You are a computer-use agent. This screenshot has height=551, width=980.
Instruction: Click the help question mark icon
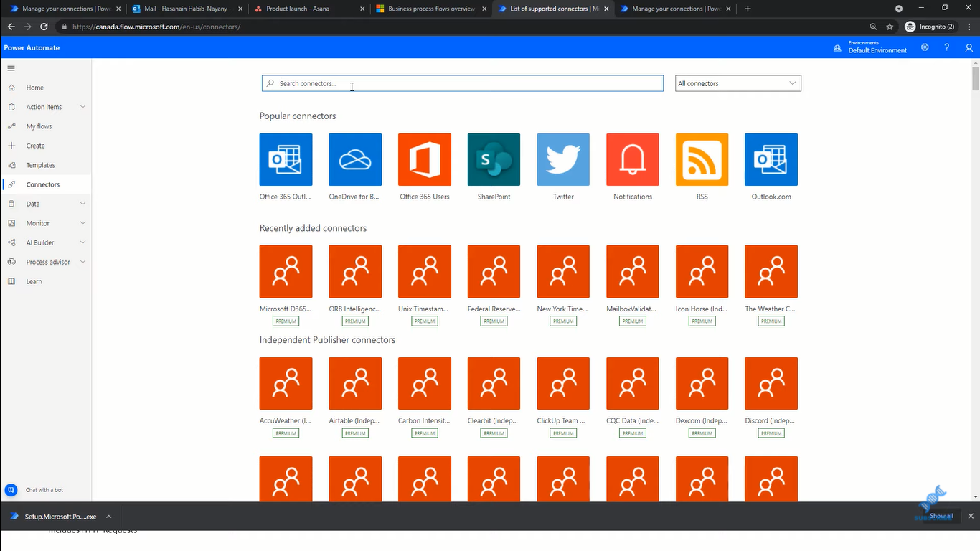947,47
